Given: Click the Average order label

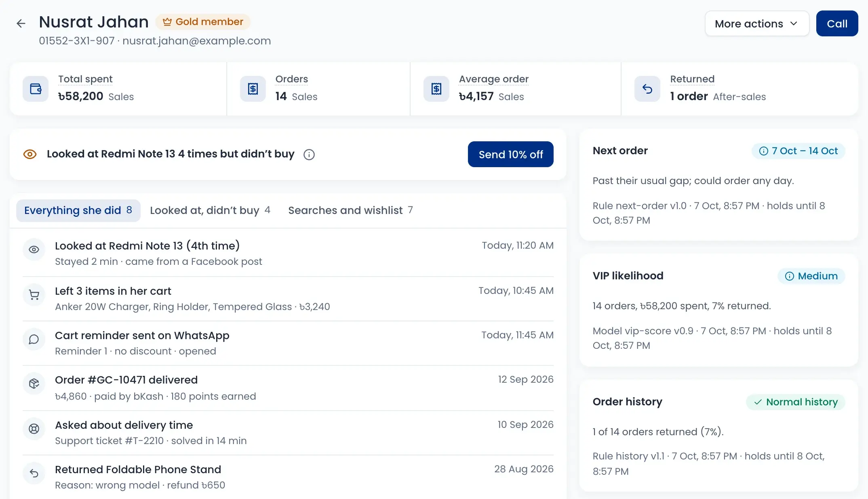Looking at the screenshot, I should tap(494, 79).
